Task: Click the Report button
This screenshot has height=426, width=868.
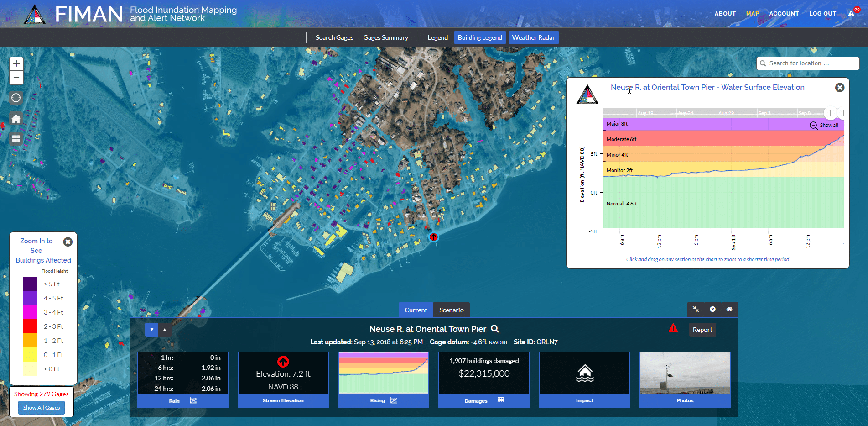Action: pyautogui.click(x=702, y=330)
